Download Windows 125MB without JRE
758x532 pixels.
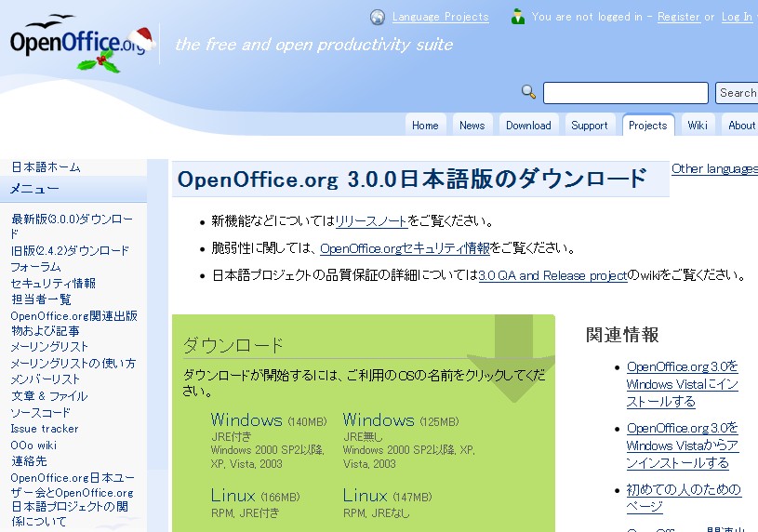pyautogui.click(x=379, y=419)
